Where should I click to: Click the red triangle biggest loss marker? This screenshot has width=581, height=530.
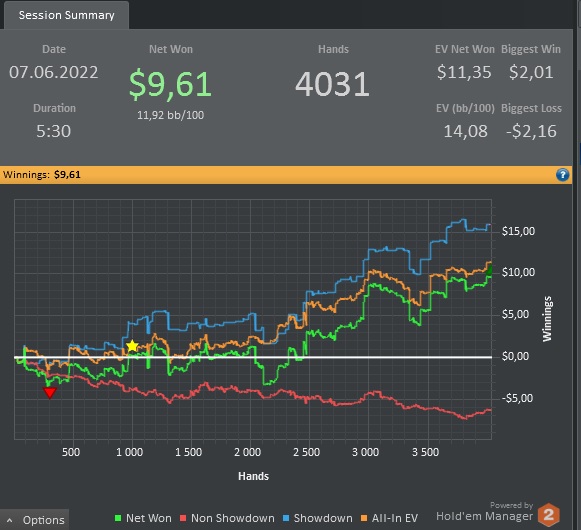50,392
